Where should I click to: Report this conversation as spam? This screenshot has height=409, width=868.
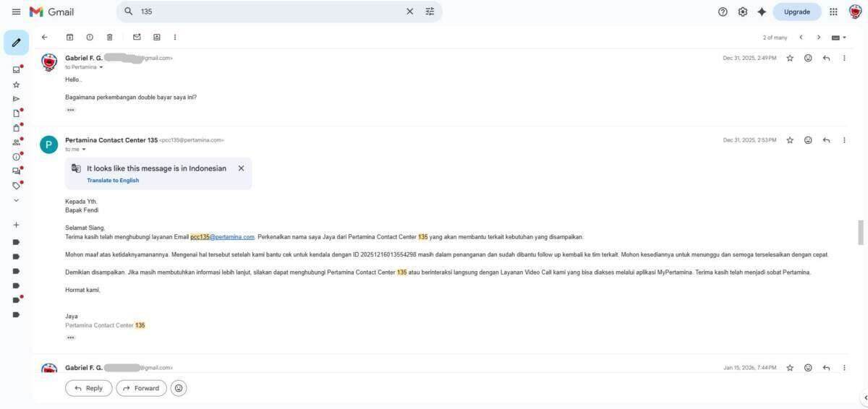90,37
